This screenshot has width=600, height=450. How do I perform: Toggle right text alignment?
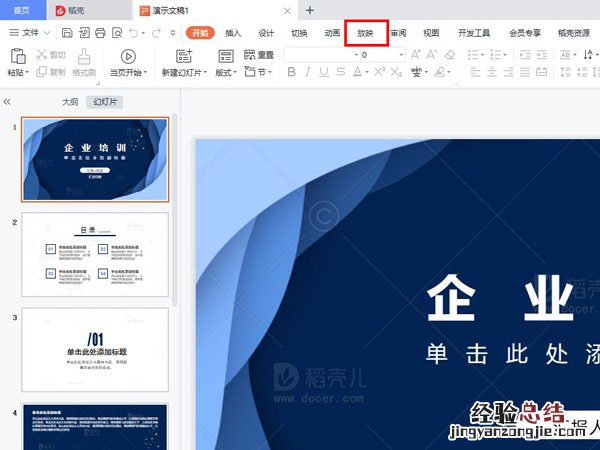(x=508, y=72)
